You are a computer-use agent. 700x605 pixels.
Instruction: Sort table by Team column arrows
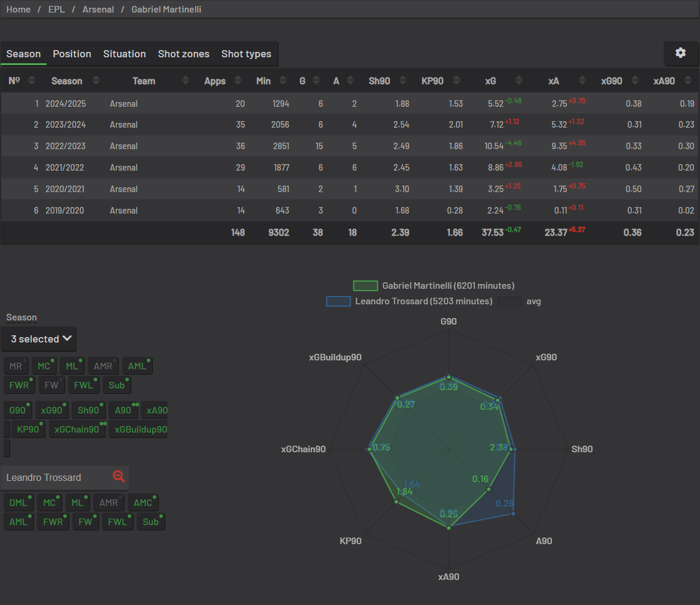point(186,81)
